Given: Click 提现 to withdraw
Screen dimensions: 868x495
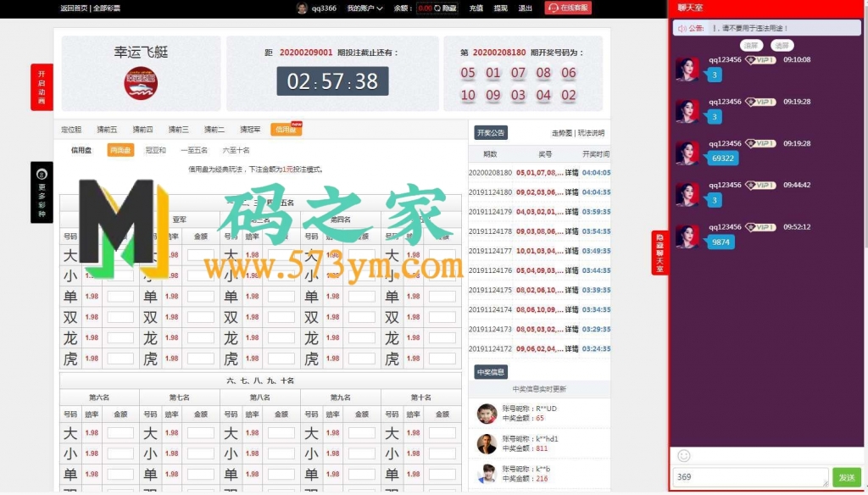Looking at the screenshot, I should click(x=500, y=8).
